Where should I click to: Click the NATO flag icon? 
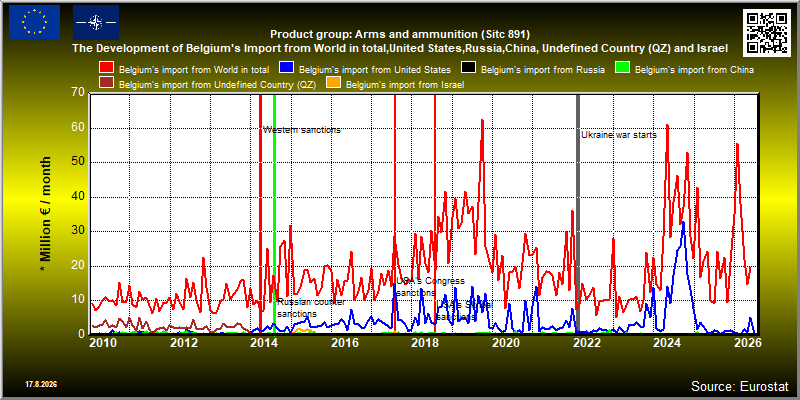click(x=96, y=22)
